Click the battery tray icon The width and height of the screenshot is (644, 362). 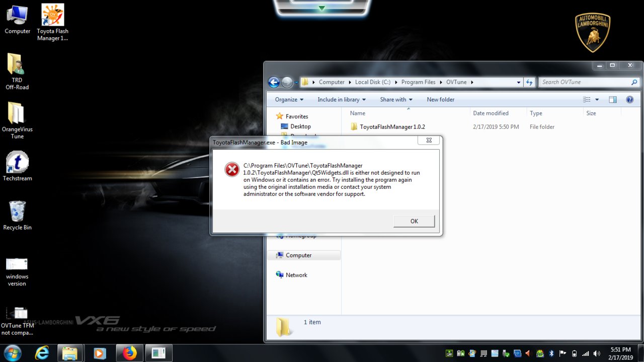coord(574,353)
